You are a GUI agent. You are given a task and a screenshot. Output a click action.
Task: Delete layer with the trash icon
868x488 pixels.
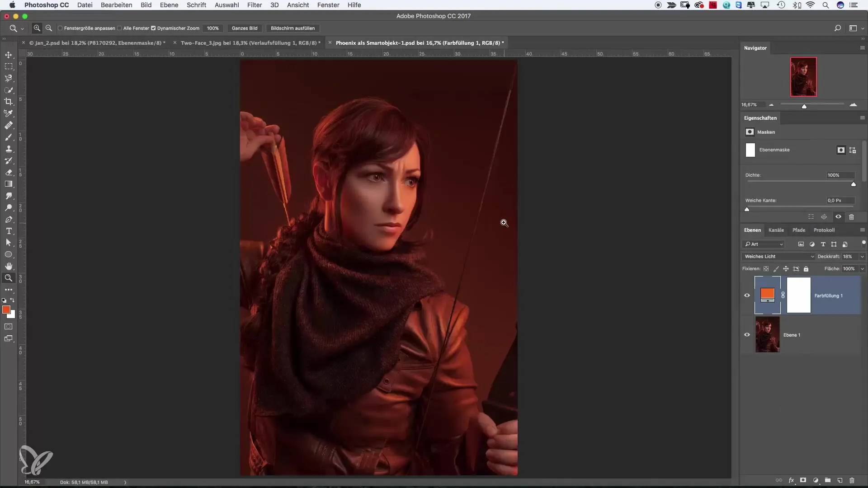(852, 480)
